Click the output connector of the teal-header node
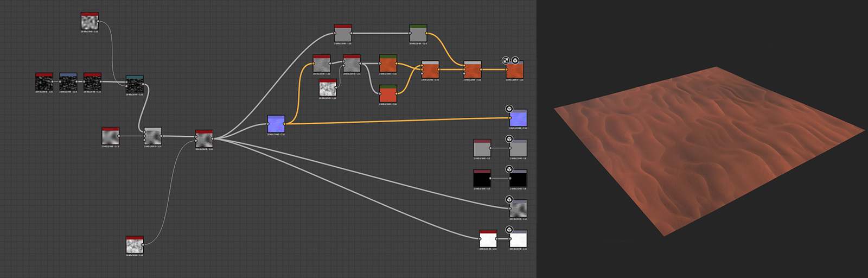The width and height of the screenshot is (868, 278). click(x=144, y=85)
